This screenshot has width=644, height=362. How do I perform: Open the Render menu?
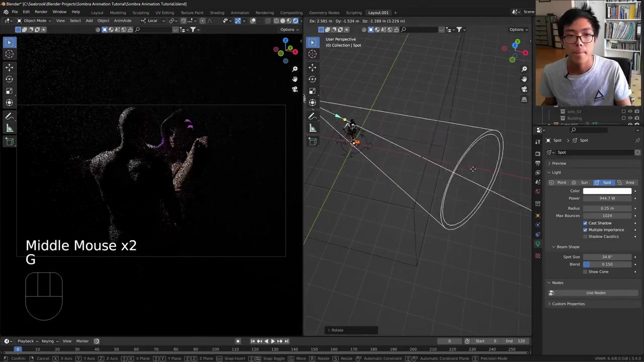pyautogui.click(x=41, y=12)
